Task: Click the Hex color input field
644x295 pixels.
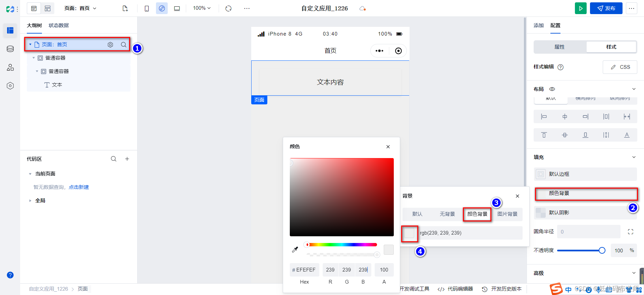Action: point(305,270)
